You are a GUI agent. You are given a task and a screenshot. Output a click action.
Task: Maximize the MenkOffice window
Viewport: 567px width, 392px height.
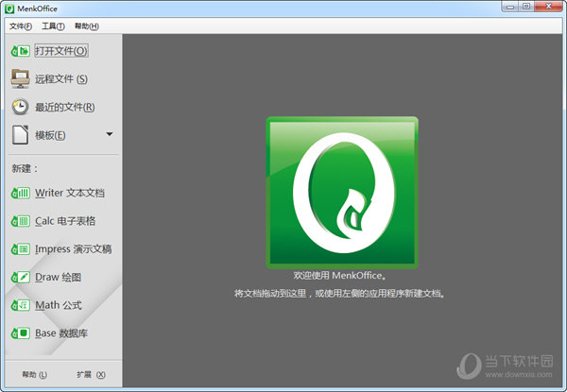tap(526, 7)
